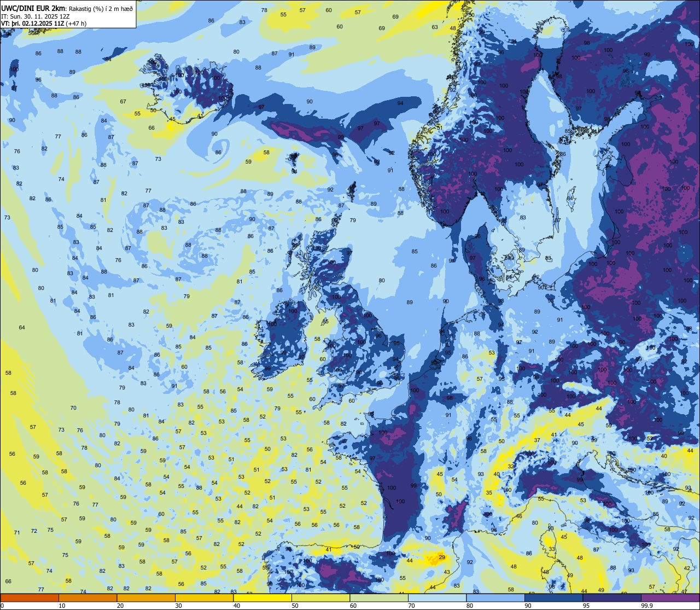Screen dimensions: 700x610
Task: Click the humidity value "35" on the map
Action: click(x=489, y=493)
